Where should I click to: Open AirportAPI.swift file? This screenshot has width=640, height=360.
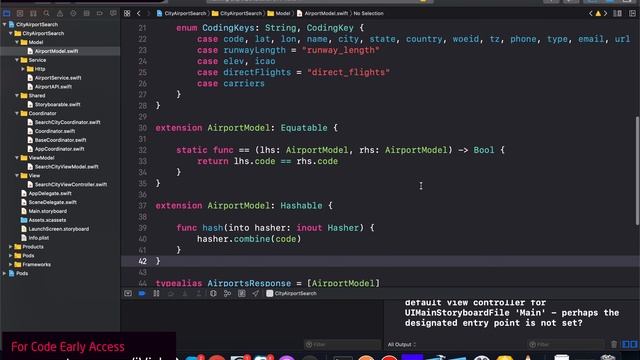tap(53, 87)
